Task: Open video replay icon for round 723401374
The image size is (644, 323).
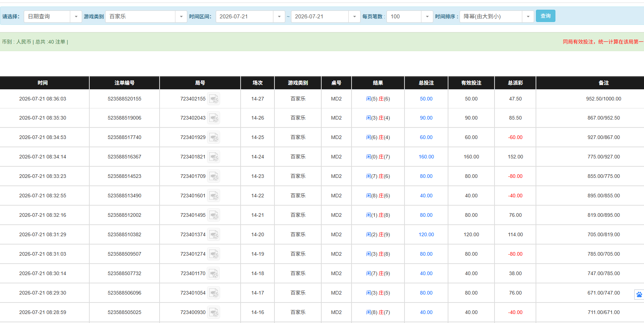Action: pos(214,235)
